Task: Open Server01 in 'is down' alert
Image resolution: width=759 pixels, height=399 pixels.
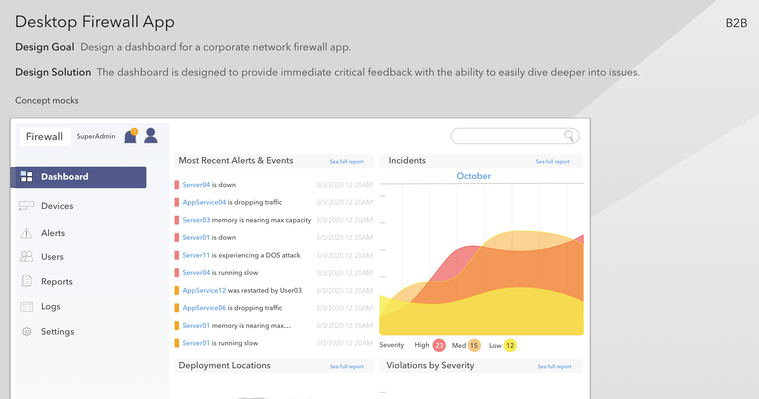Action: point(196,237)
